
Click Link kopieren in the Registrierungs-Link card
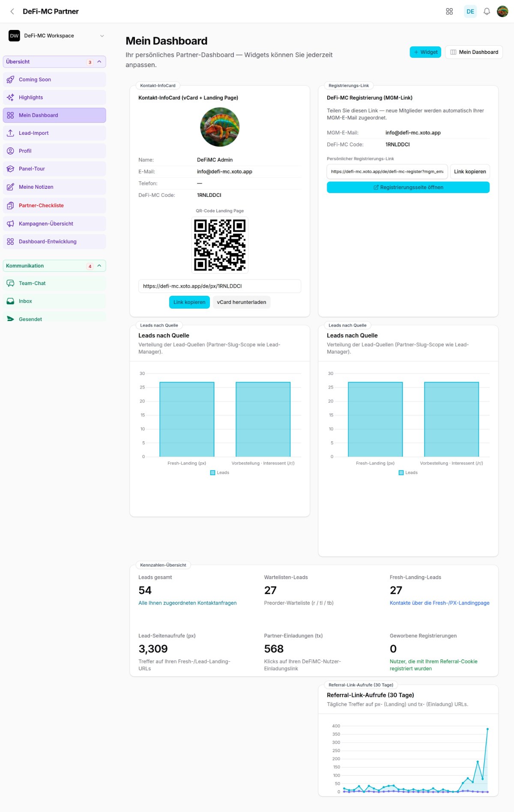(470, 172)
